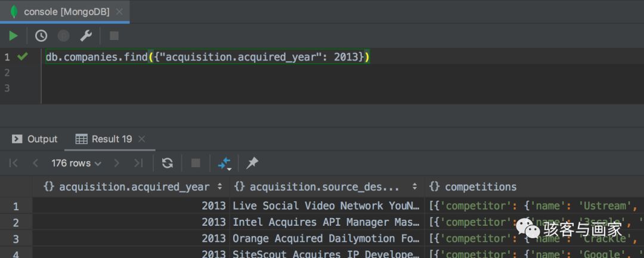Open the compare data arrows icon

click(x=224, y=164)
